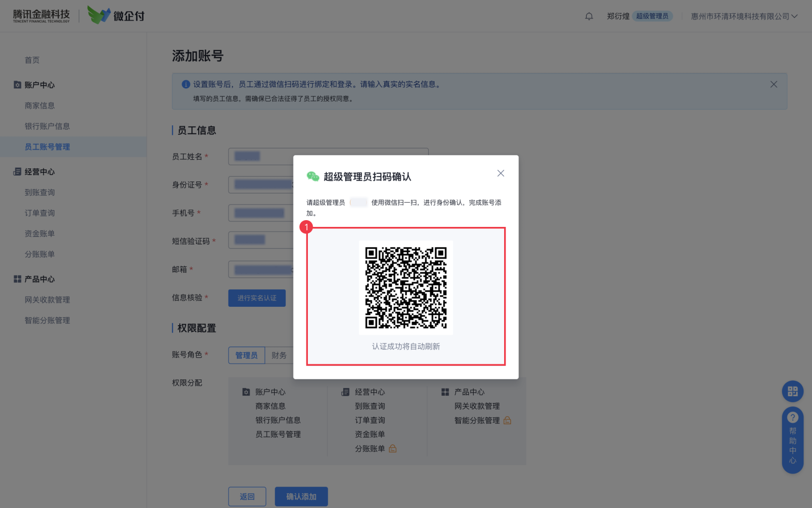Open 订单查询 in sidebar

[x=40, y=213]
